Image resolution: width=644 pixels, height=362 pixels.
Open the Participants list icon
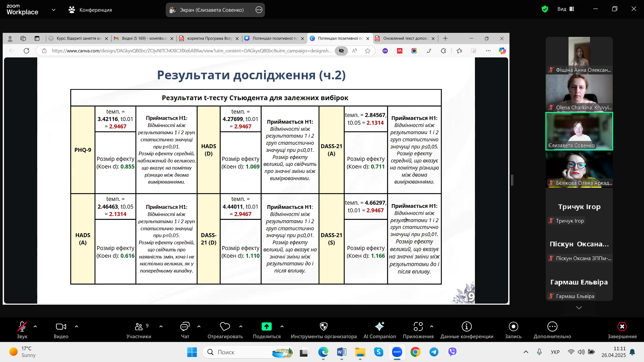(x=139, y=327)
